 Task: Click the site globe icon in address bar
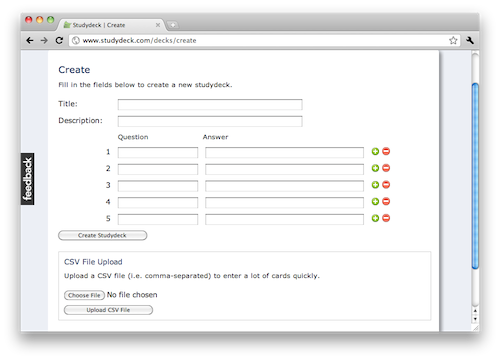pos(76,41)
